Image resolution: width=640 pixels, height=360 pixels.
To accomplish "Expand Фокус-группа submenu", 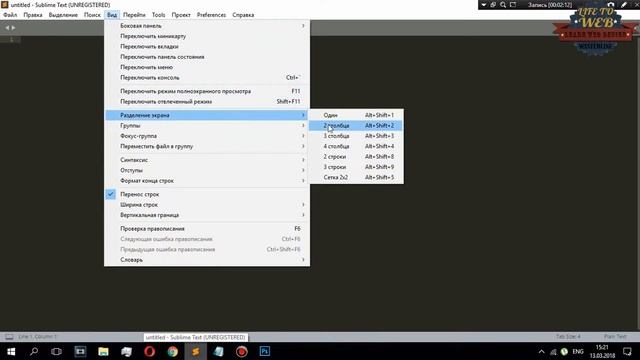I will coord(207,136).
